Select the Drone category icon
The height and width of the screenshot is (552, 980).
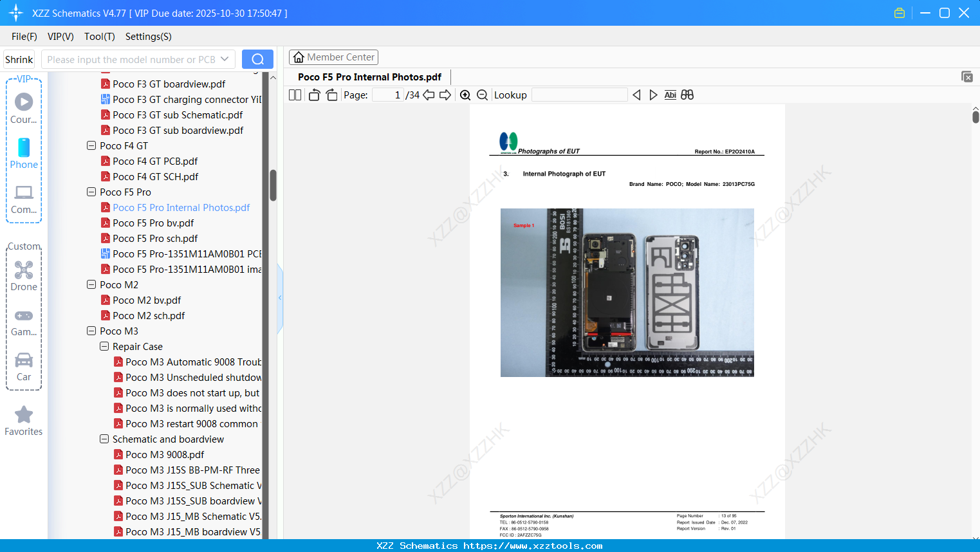pyautogui.click(x=24, y=276)
